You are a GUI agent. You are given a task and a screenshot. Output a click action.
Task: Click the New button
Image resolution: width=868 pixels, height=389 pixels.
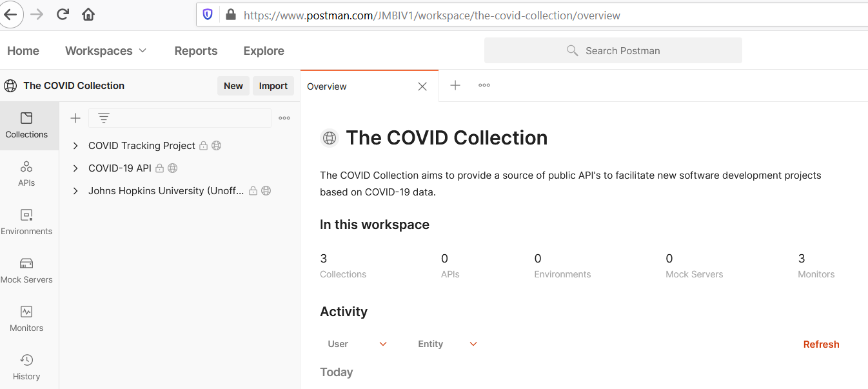click(x=233, y=86)
